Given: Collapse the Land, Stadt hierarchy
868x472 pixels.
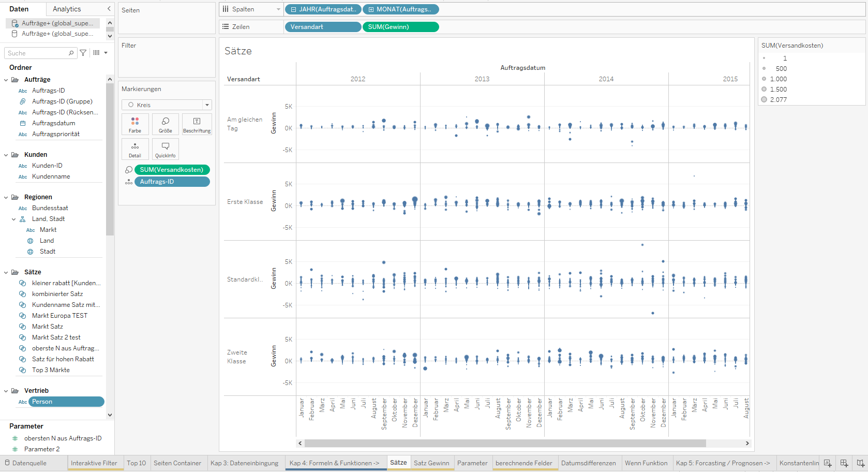Looking at the screenshot, I should coord(14,218).
